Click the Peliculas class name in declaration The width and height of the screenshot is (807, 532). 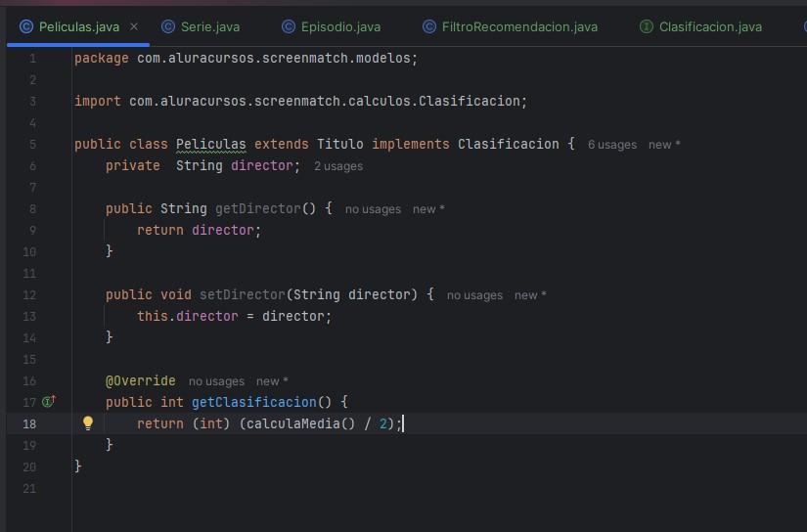(211, 145)
